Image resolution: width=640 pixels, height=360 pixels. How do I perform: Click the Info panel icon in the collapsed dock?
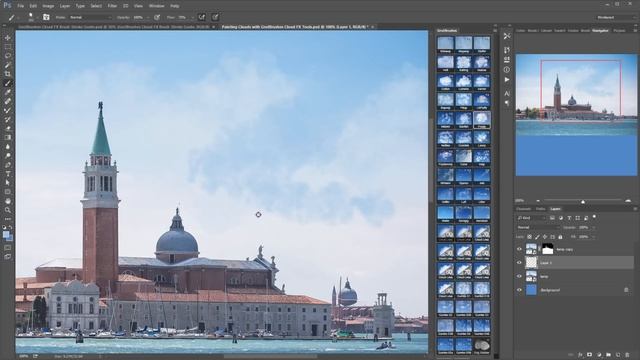click(507, 70)
